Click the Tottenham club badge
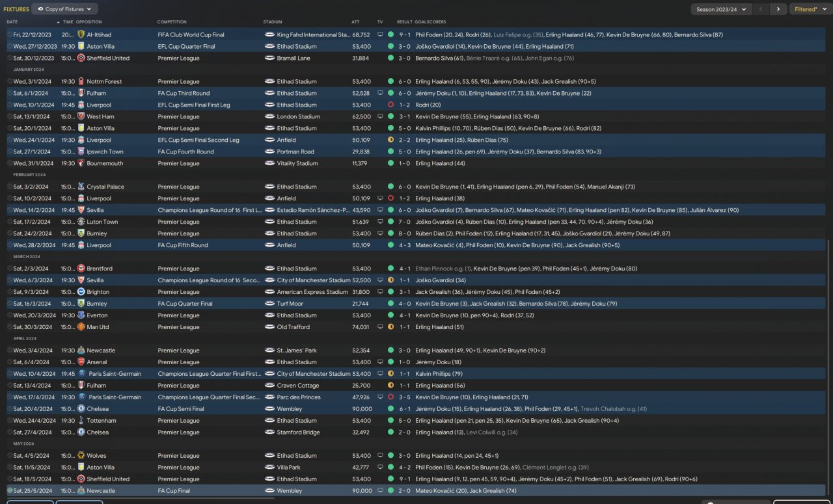This screenshot has width=833, height=504. point(81,421)
